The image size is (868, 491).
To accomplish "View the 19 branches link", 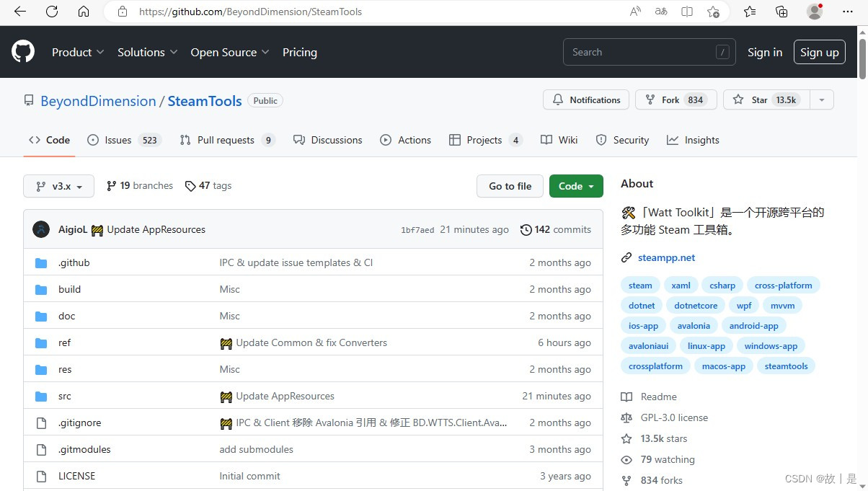I will pyautogui.click(x=140, y=186).
